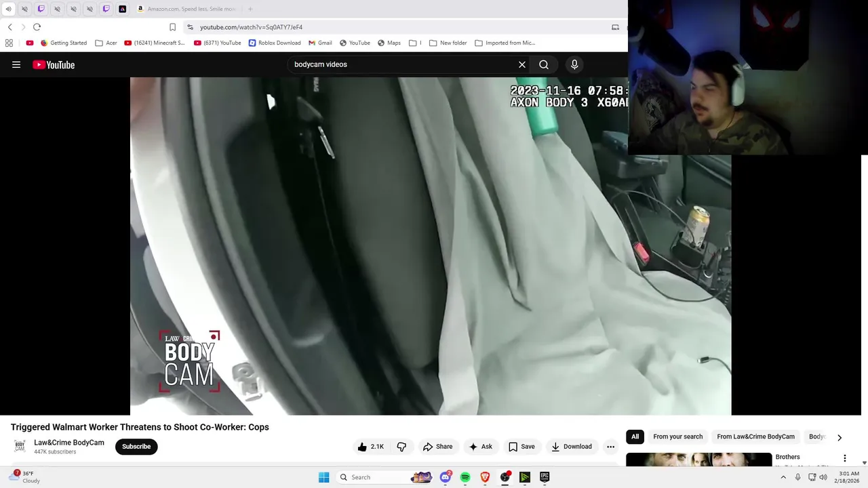Open a new browser tab
The image size is (868, 488).
point(250,9)
